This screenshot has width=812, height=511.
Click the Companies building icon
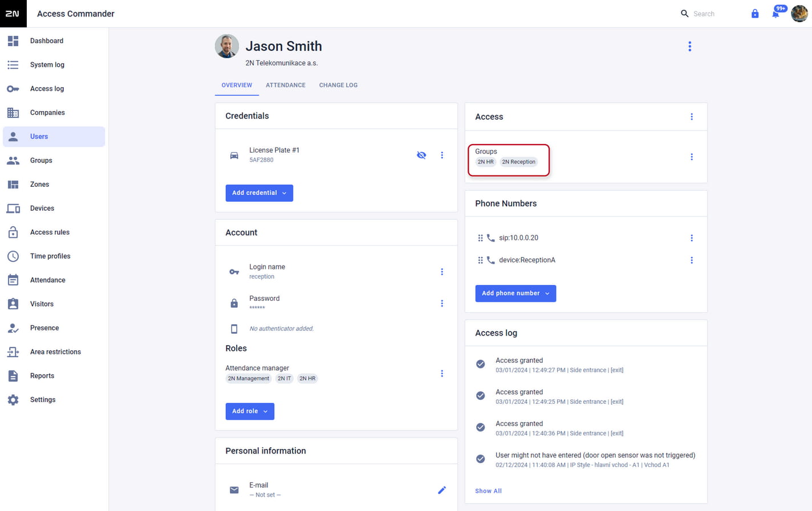13,113
